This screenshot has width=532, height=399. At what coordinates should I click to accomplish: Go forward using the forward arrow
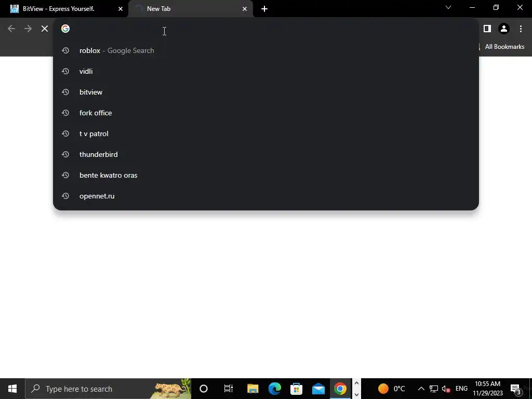click(28, 29)
